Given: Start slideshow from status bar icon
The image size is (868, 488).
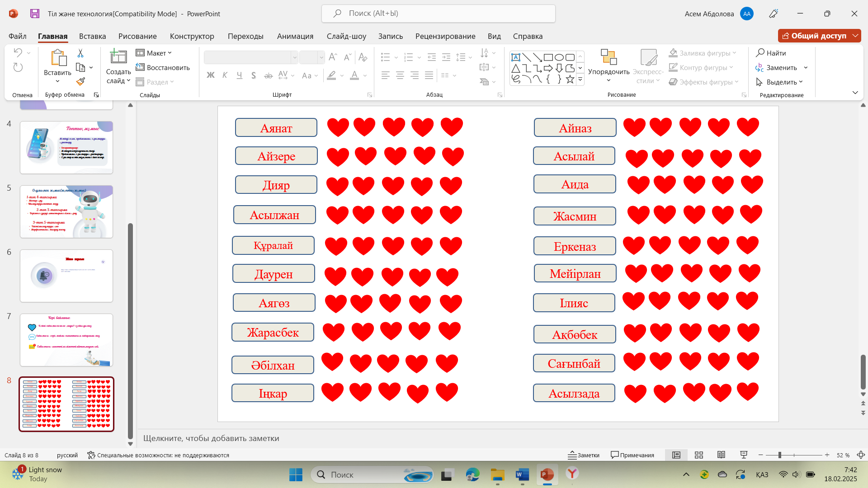Looking at the screenshot, I should [x=743, y=455].
